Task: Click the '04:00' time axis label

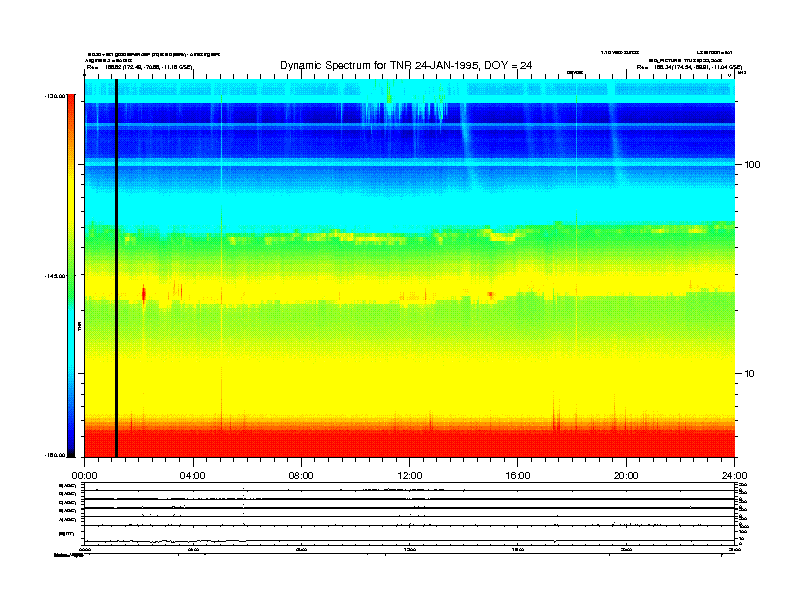Action: [x=193, y=476]
